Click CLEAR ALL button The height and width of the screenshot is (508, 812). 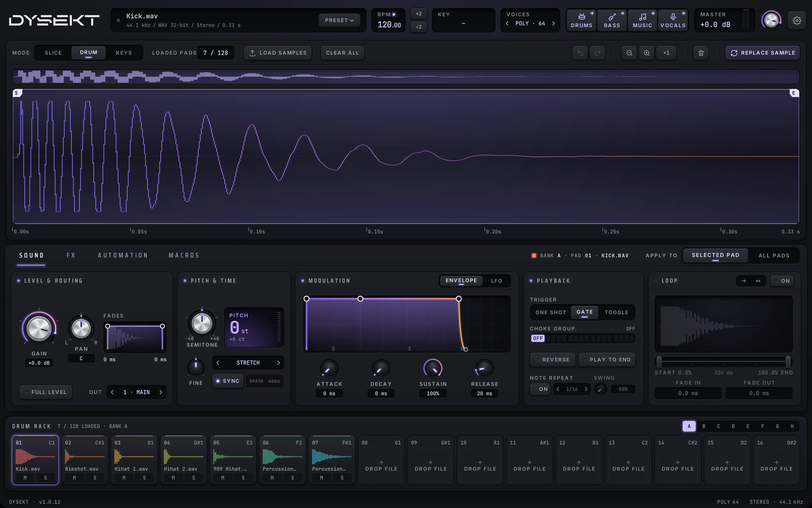[343, 53]
